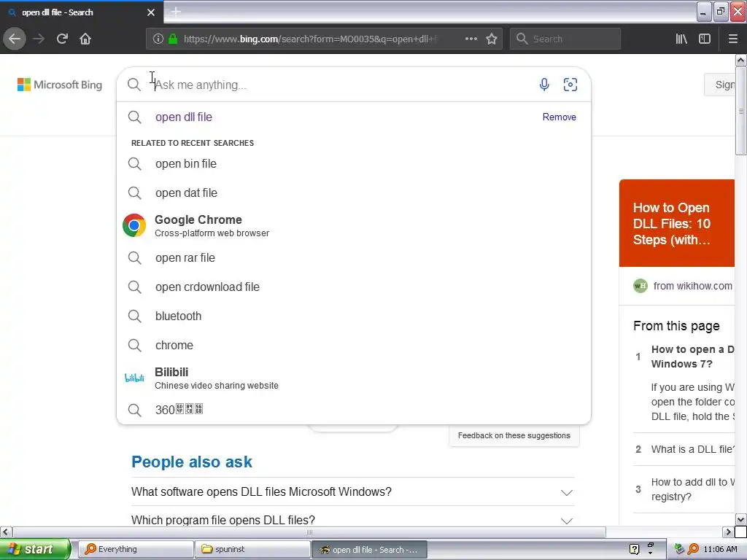Expand 'Which program file opens DLL files?'
Screen dimensions: 747x560
pyautogui.click(x=352, y=519)
